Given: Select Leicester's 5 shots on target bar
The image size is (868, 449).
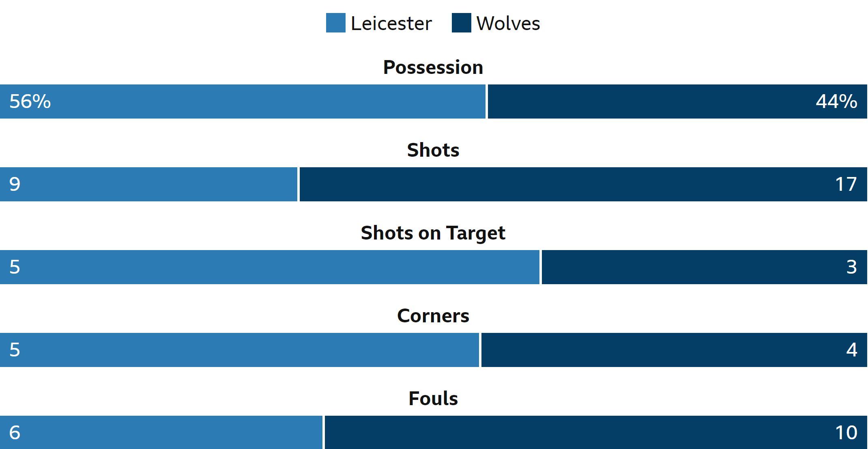Looking at the screenshot, I should pos(270,267).
